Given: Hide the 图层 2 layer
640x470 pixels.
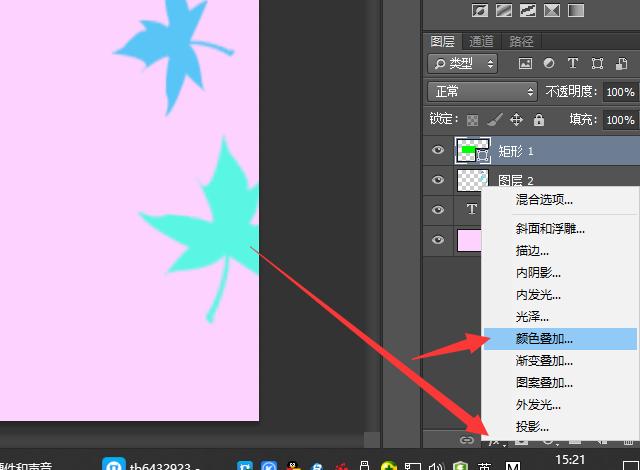Looking at the screenshot, I should (x=438, y=180).
